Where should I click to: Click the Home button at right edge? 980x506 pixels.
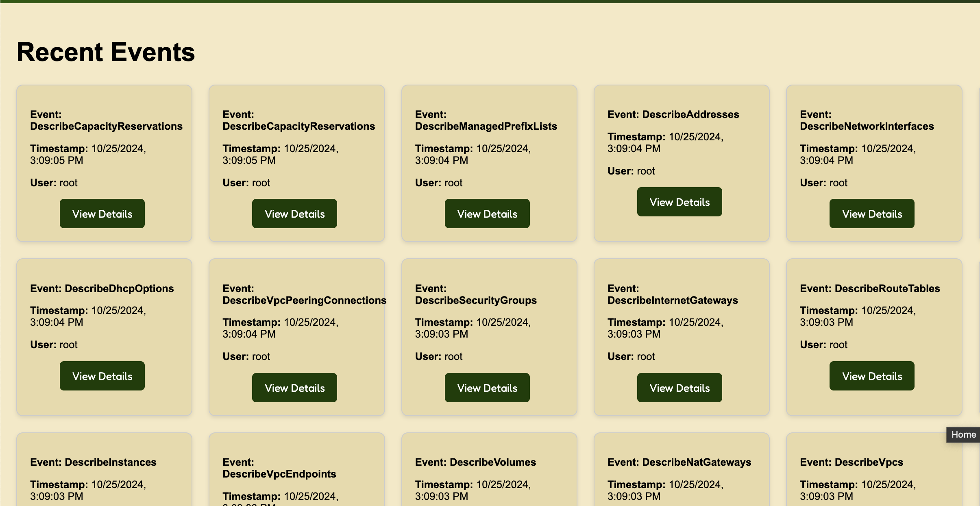[x=963, y=434]
